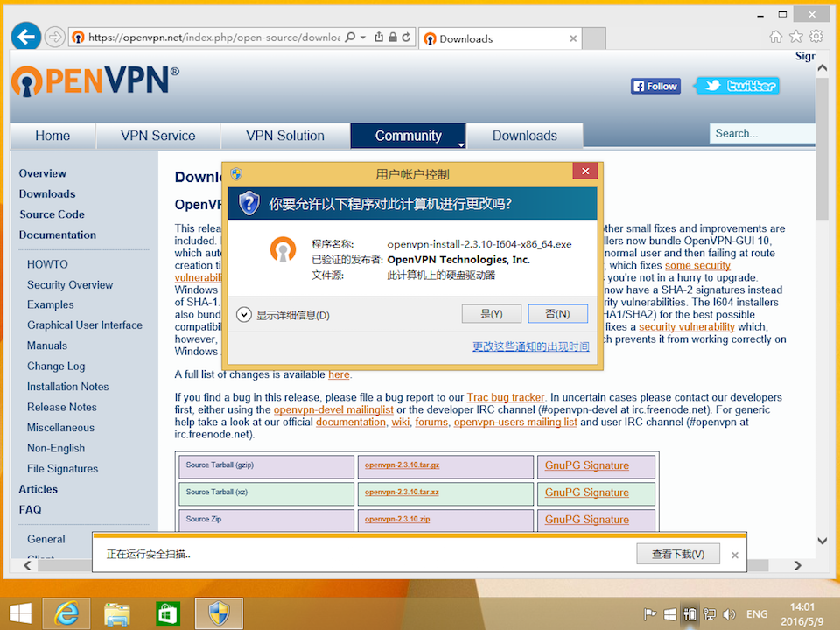This screenshot has height=630, width=840.
Task: Click the Twitter bird button
Action: [x=737, y=86]
